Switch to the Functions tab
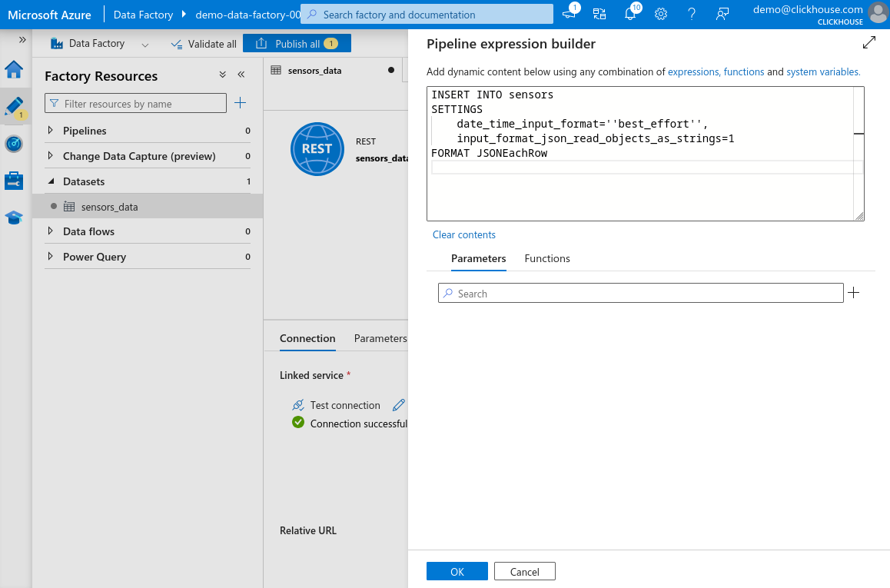This screenshot has width=890, height=588. click(x=546, y=258)
